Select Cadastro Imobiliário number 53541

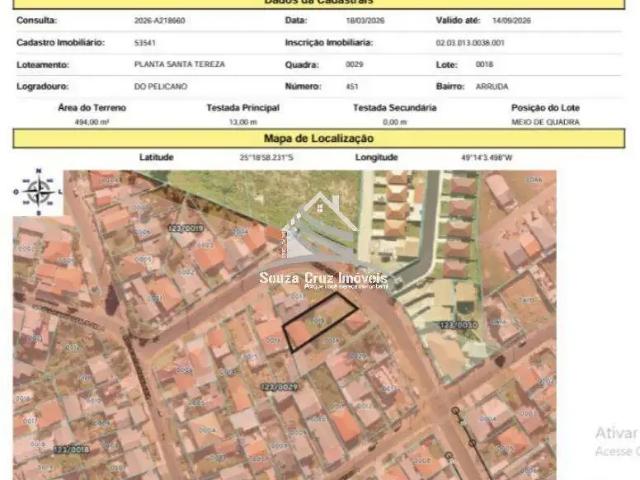pos(145,43)
